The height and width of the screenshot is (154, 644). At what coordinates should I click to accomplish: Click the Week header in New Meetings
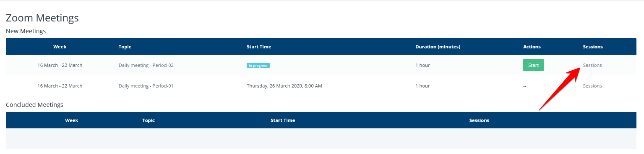pos(60,47)
